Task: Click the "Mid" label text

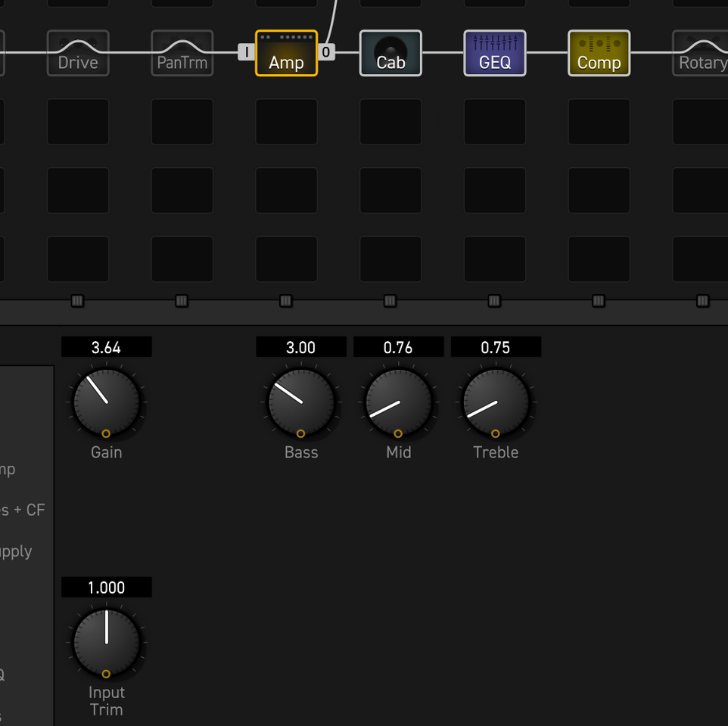Action: click(x=399, y=452)
